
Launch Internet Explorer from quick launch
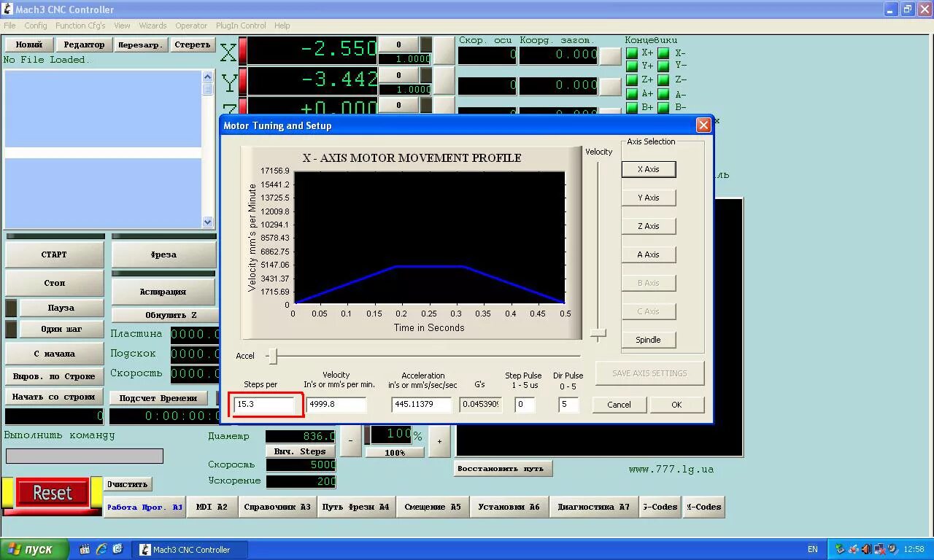click(x=101, y=549)
